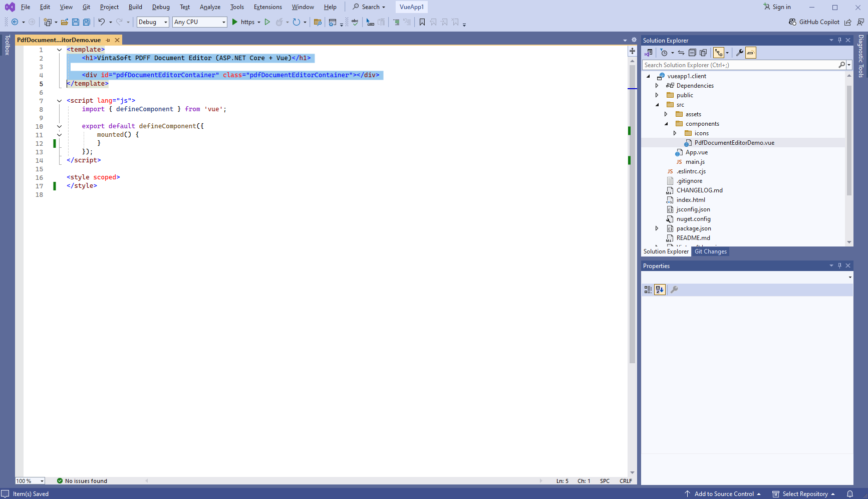Screen dimensions: 868x499
Task: Click the bookmark icon in the toolbar
Action: click(x=422, y=22)
